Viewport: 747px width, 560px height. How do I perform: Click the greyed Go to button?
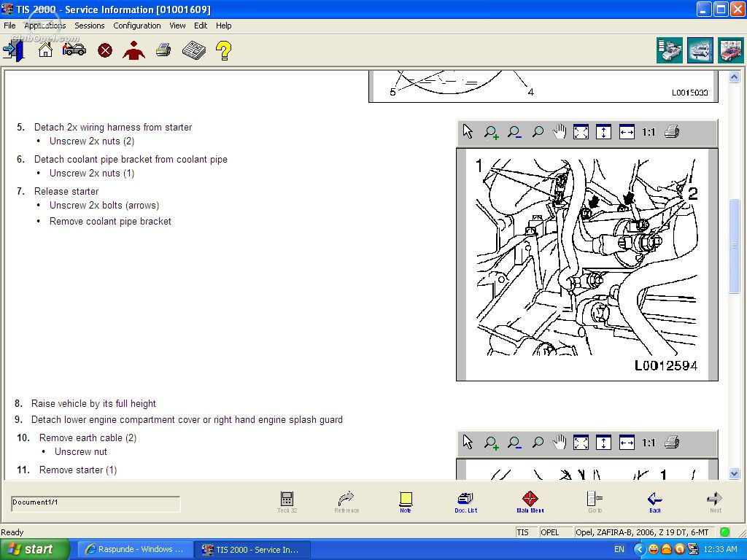click(x=595, y=502)
